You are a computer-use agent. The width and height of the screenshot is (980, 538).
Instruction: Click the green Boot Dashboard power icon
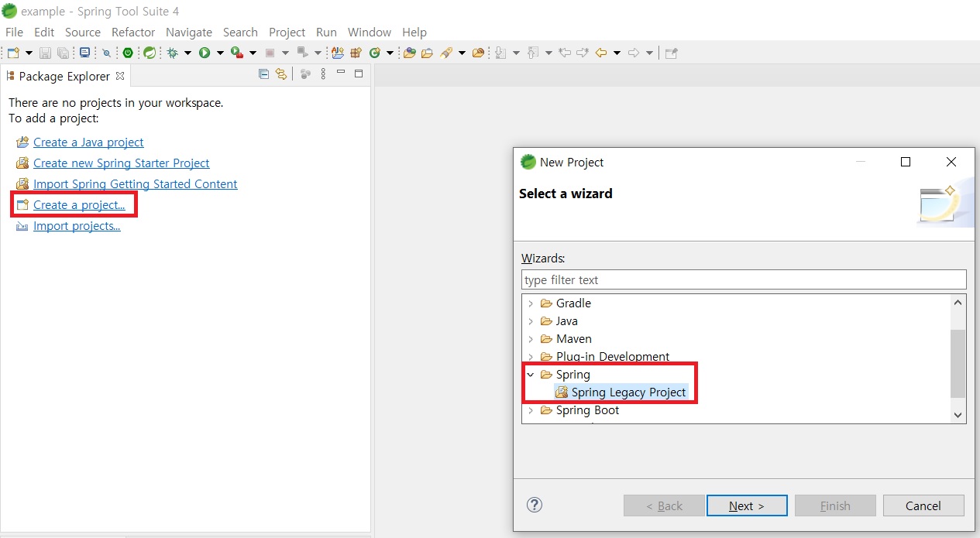[x=128, y=53]
